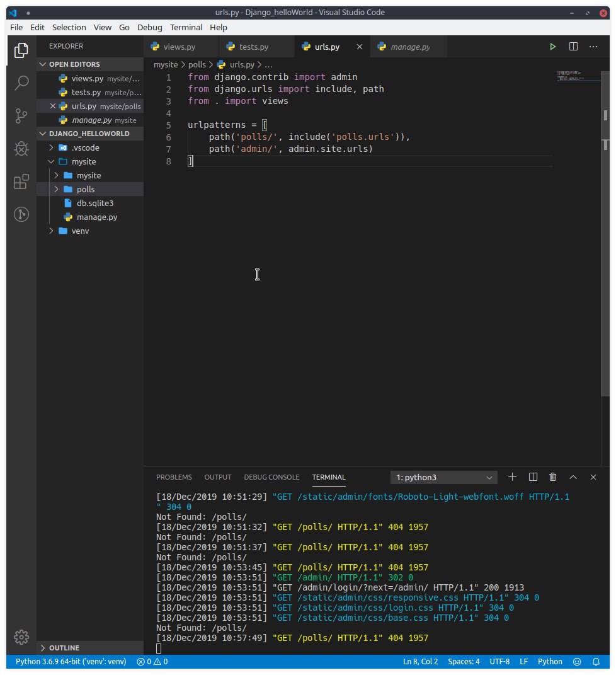Switch to the Debug Console tab

[x=271, y=477]
